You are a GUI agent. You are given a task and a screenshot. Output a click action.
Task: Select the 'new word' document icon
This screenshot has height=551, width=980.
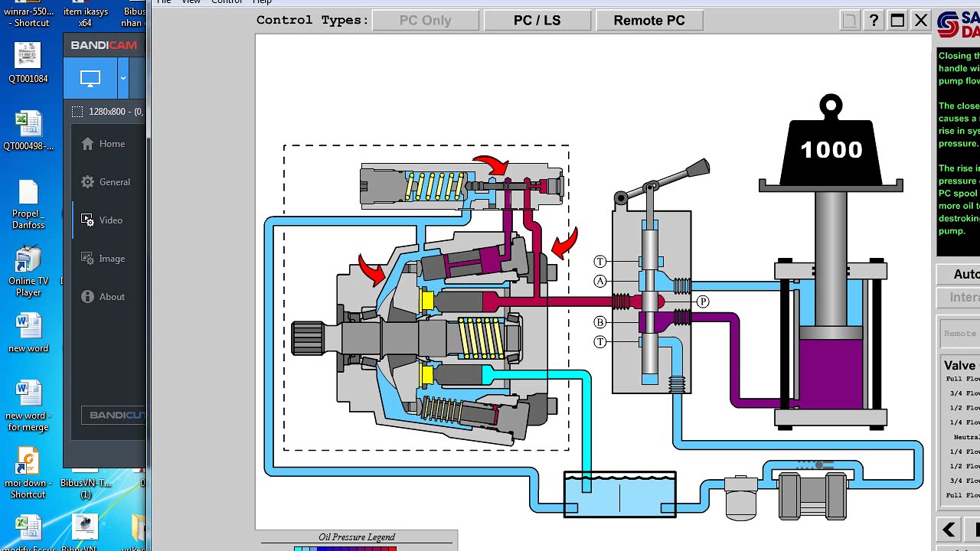28,334
